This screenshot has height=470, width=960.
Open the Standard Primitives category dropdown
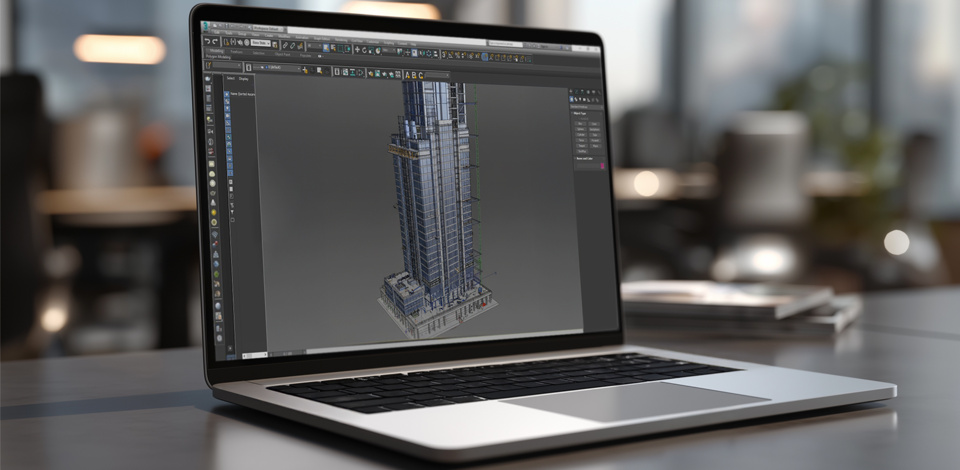(x=587, y=106)
